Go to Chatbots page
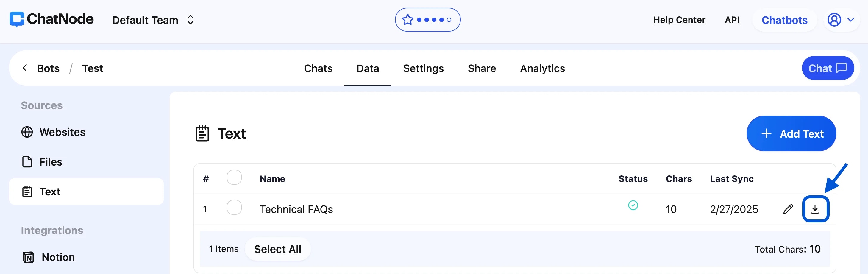 click(784, 20)
